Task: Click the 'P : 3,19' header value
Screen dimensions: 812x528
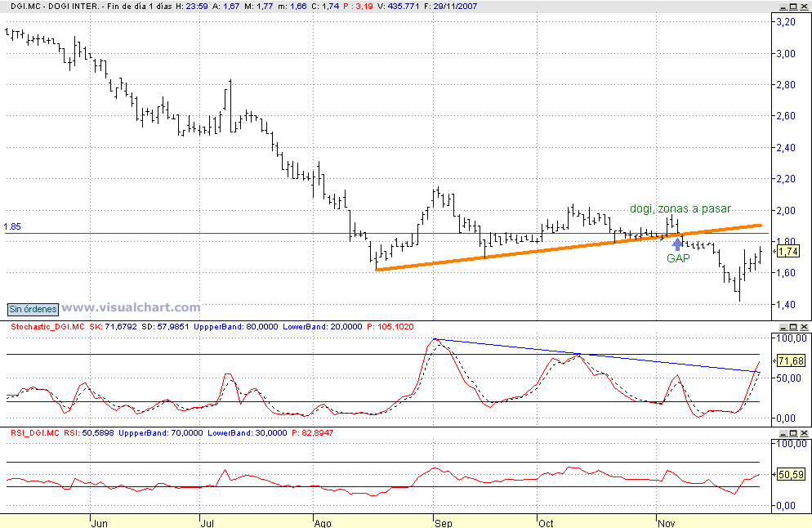Action: point(358,7)
